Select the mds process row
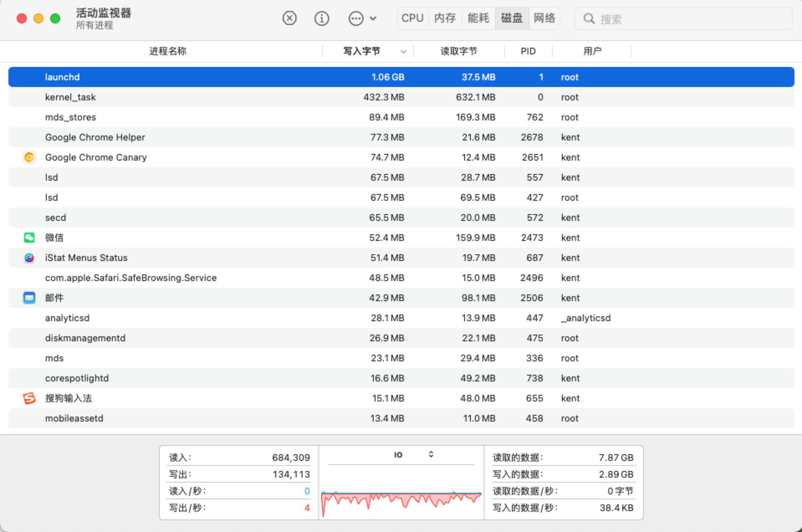This screenshot has width=802, height=532. (x=401, y=358)
